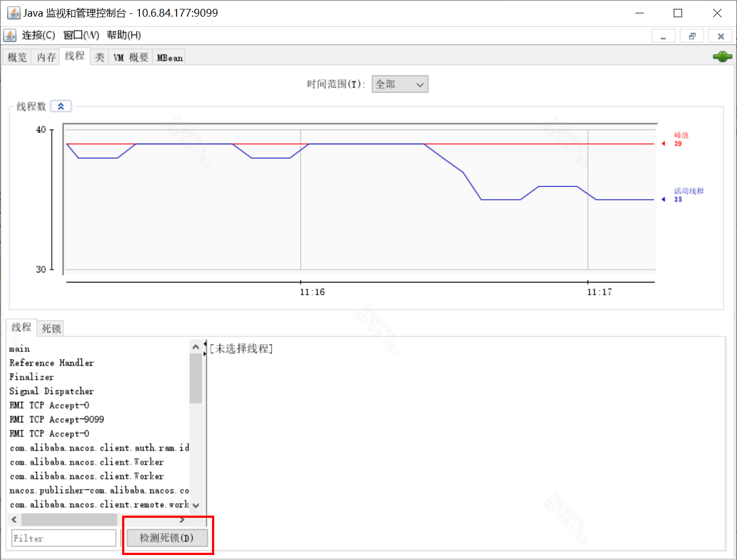The image size is (737, 560).
Task: Click thread list scroll down arrow
Action: (x=195, y=506)
